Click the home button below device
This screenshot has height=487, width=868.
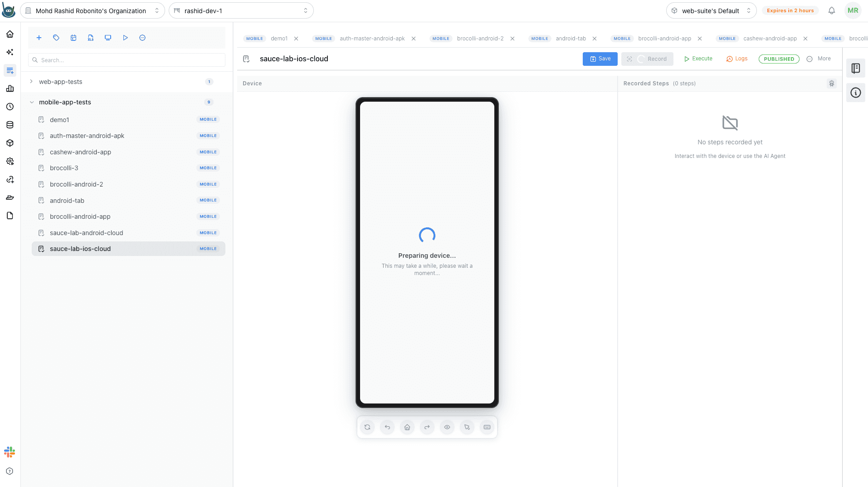(x=407, y=428)
